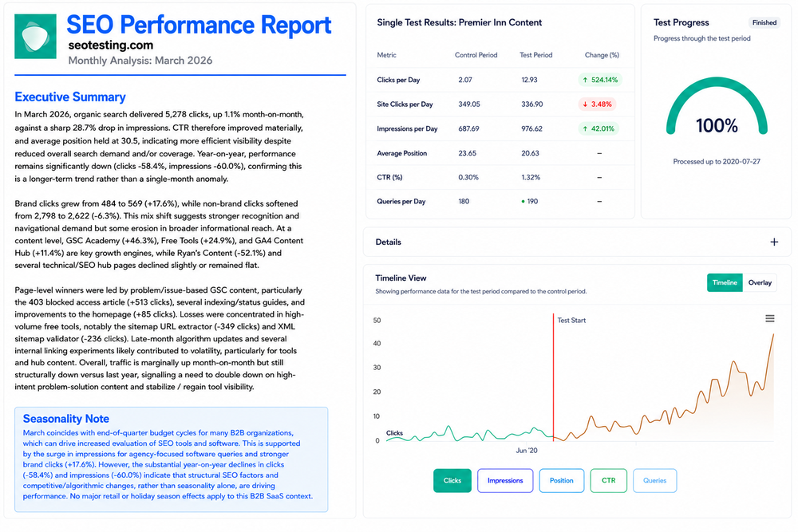The height and width of the screenshot is (532, 798).
Task: Click the Finished status badge
Action: tap(764, 22)
